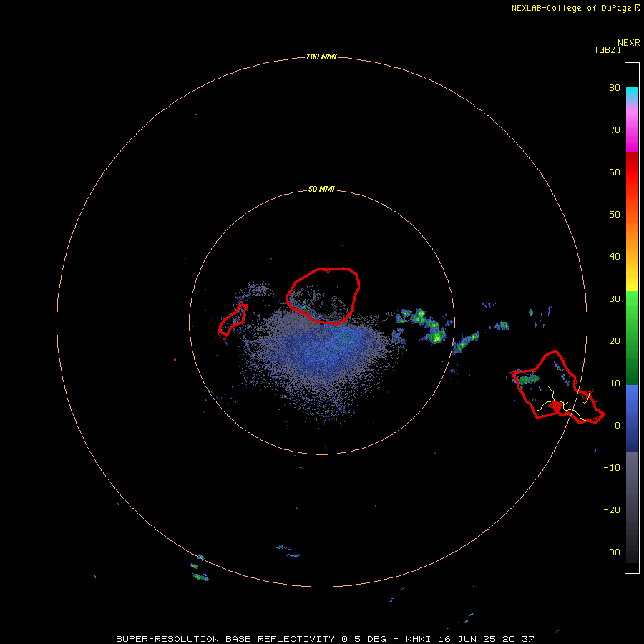
Task: Click the NEXR label above the color scale
Action: [628, 43]
